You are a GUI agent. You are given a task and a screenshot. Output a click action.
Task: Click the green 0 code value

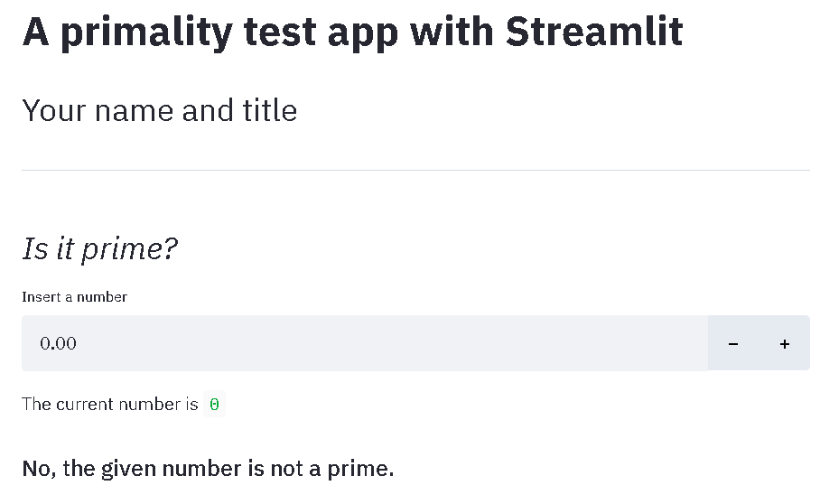214,405
